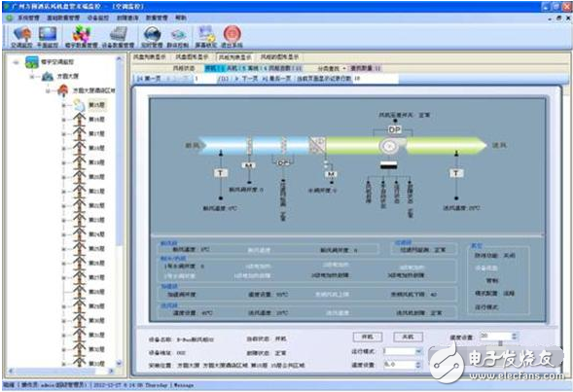
Task: Go to 第一页 in pagination bar
Action: 149,78
